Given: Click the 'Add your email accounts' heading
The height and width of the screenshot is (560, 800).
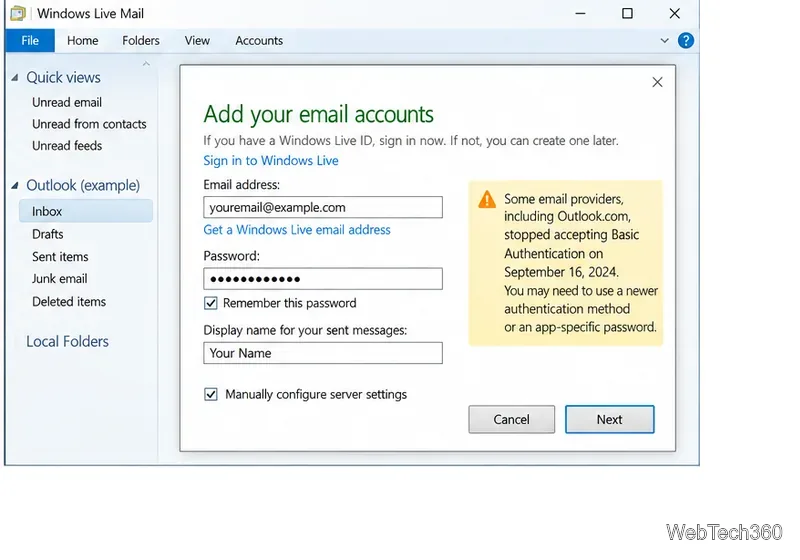Looking at the screenshot, I should click(x=318, y=114).
